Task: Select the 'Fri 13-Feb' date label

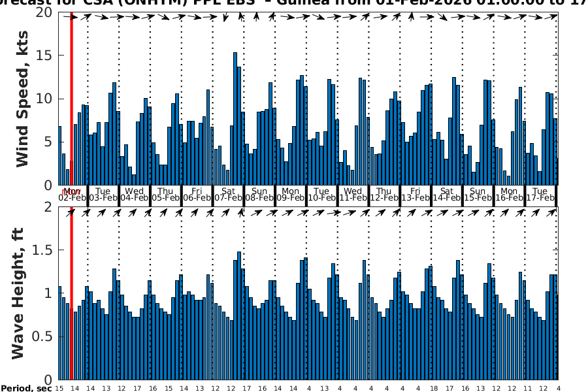Action: pos(416,195)
